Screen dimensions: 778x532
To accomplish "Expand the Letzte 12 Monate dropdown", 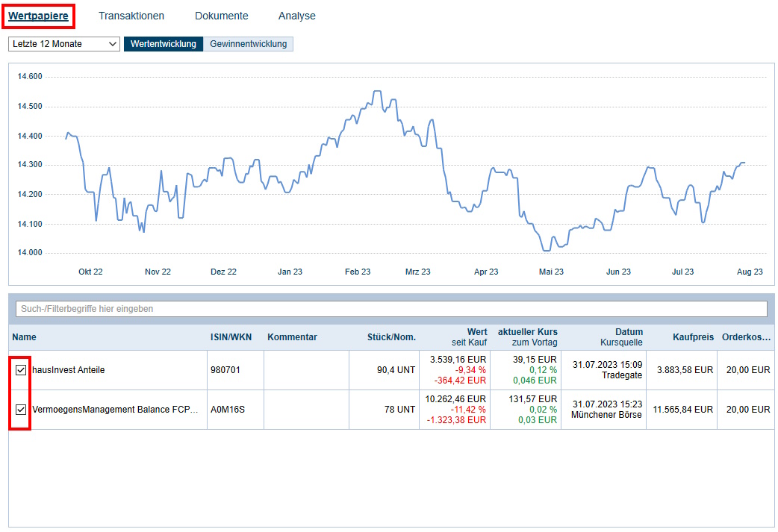I will coord(64,44).
